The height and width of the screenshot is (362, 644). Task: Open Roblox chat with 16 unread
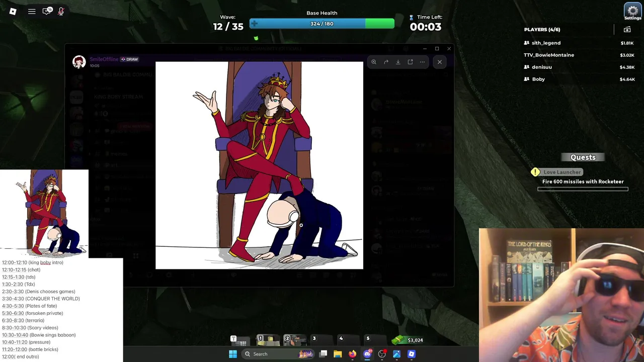pos(47,11)
